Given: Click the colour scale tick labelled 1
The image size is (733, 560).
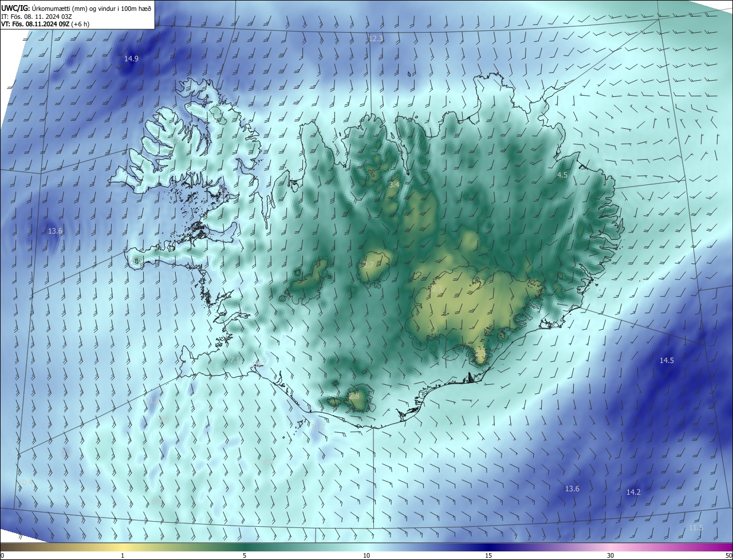Looking at the screenshot, I should click(123, 556).
